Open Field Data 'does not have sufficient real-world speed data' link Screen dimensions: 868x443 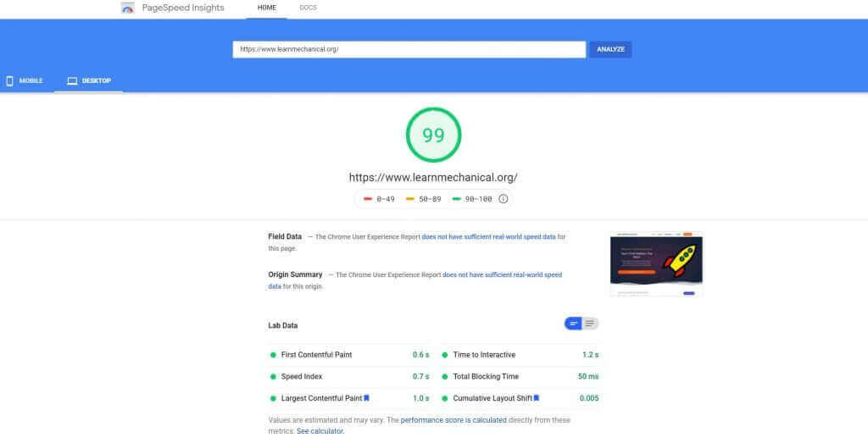click(489, 236)
